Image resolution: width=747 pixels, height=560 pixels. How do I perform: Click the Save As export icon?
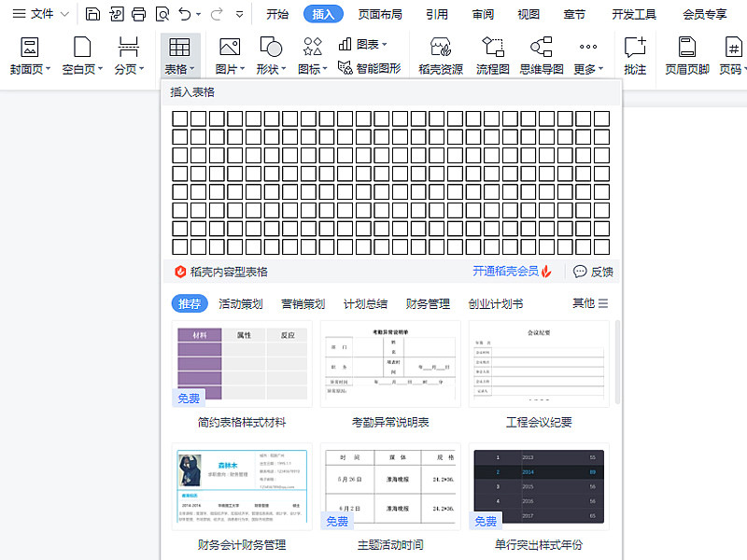coord(116,14)
